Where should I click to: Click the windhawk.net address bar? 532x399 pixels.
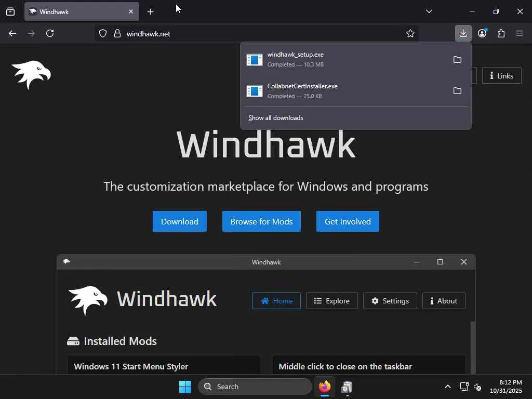[x=256, y=33]
